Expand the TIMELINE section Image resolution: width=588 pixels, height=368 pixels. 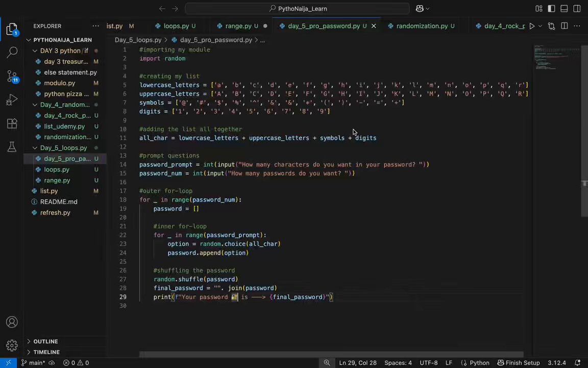tap(46, 352)
